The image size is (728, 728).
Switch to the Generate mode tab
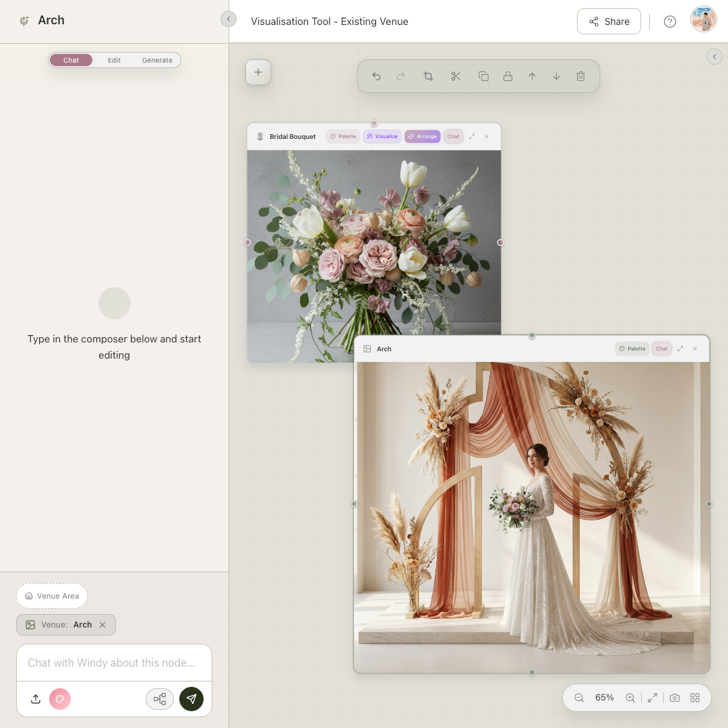tap(157, 60)
